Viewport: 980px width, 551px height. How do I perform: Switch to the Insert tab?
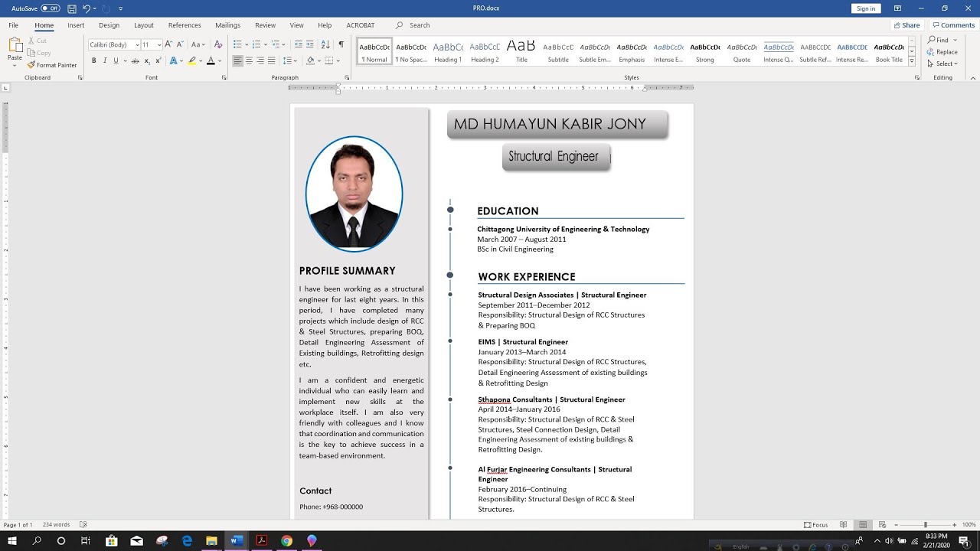tap(76, 25)
